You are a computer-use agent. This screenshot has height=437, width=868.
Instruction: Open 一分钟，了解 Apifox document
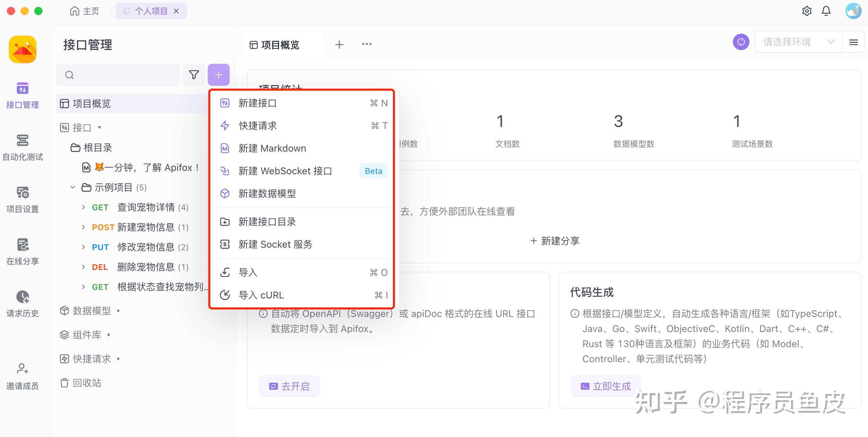click(141, 167)
